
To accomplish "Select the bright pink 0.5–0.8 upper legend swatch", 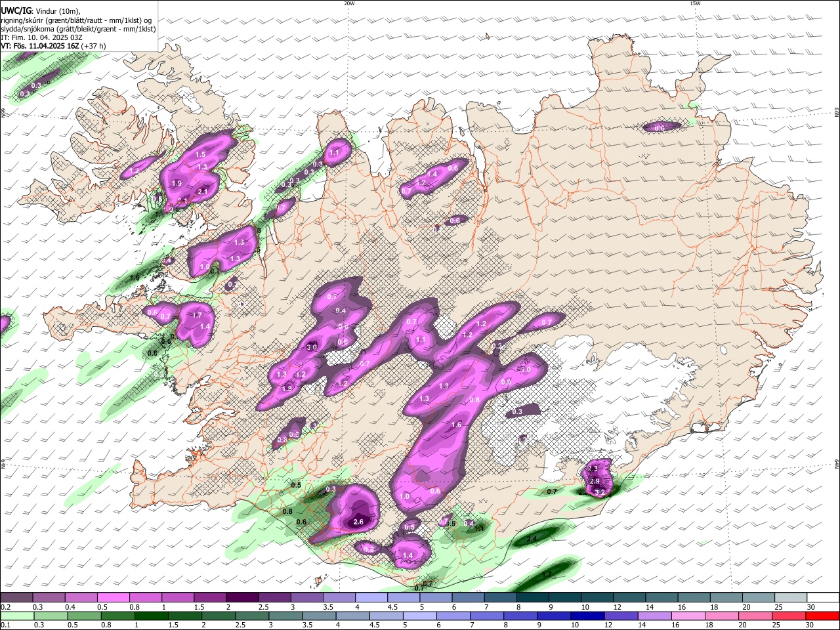I will pos(113,598).
